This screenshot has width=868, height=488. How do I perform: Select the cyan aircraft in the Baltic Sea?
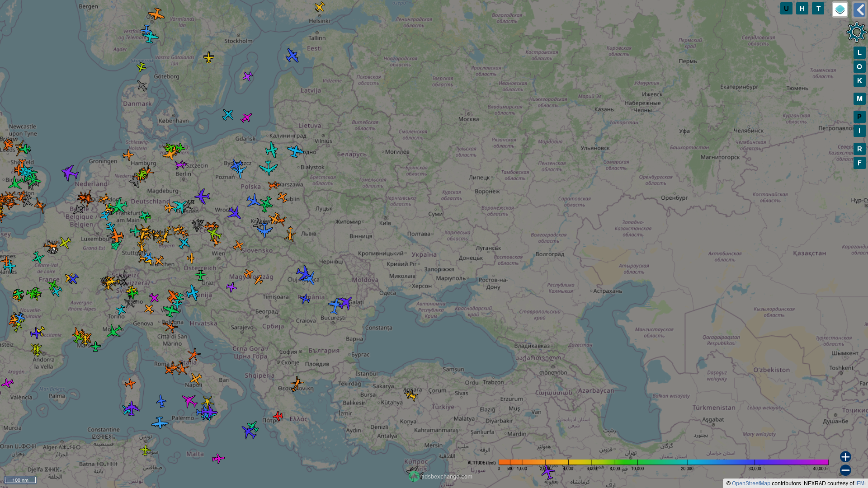pos(228,115)
